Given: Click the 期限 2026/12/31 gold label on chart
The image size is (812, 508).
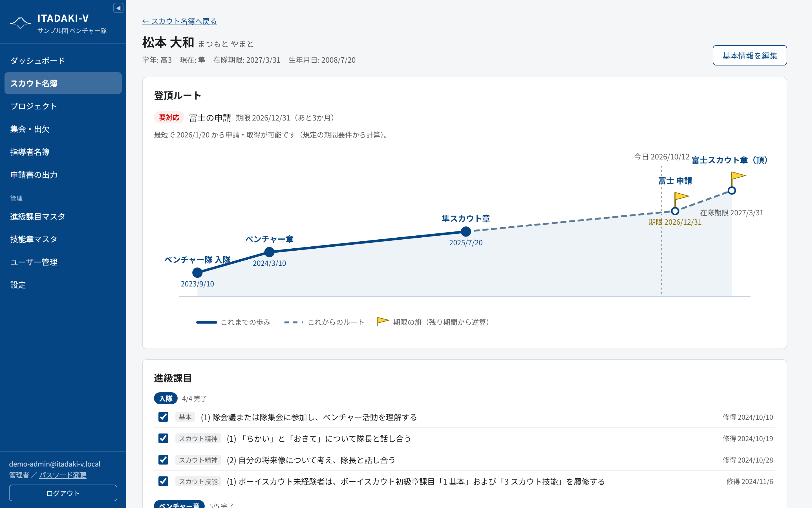Looking at the screenshot, I should [x=675, y=222].
